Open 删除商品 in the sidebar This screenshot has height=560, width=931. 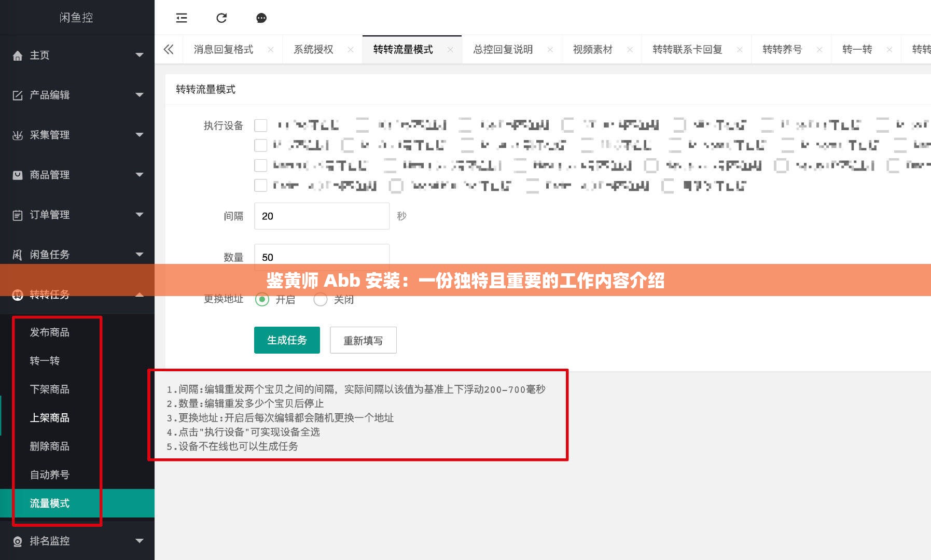pos(50,446)
